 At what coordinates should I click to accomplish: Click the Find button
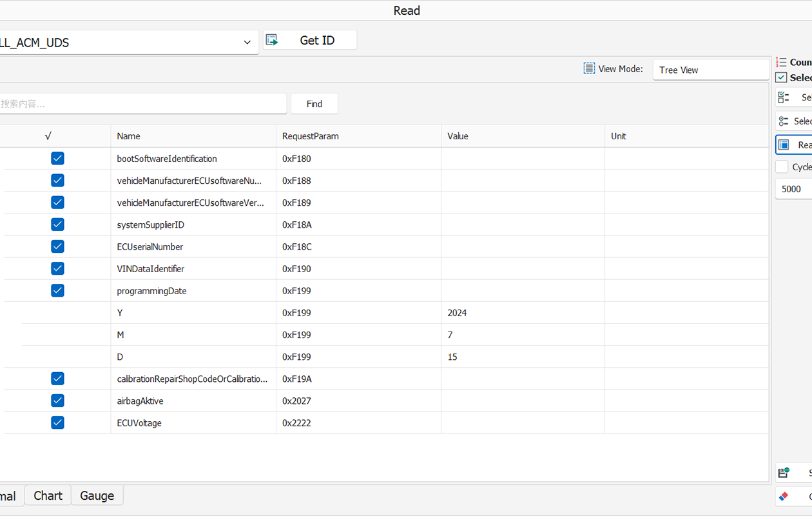pos(314,104)
